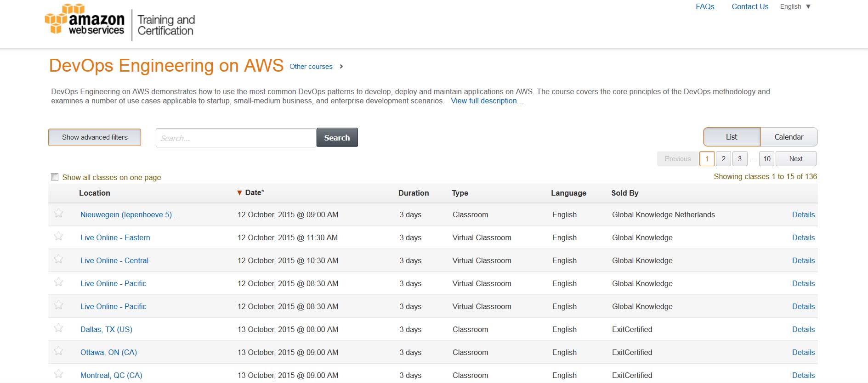This screenshot has width=868, height=383.
Task: Open the FAQs link
Action: pos(705,6)
